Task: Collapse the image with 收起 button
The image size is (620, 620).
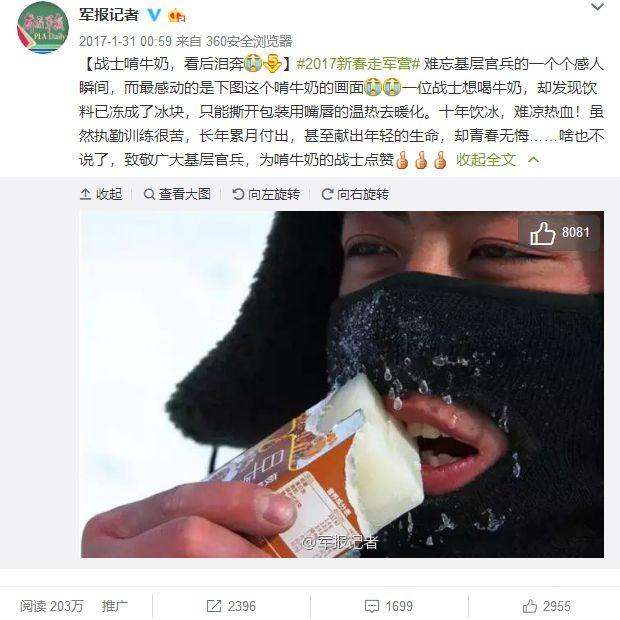Action: click(x=101, y=194)
